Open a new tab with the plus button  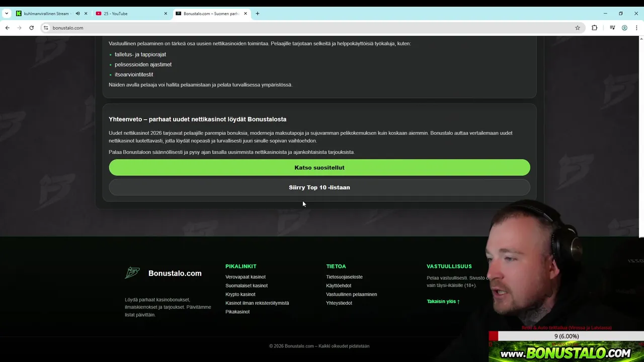click(258, 14)
